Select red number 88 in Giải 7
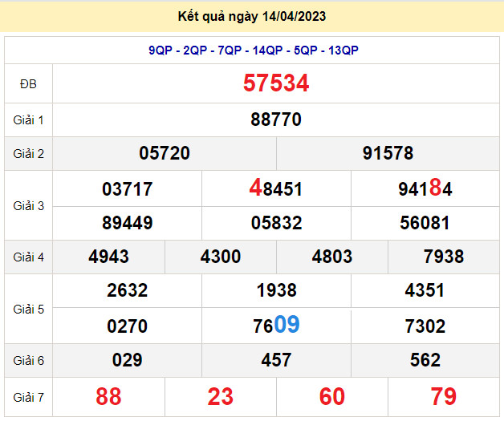The width and height of the screenshot is (504, 421). tap(108, 397)
